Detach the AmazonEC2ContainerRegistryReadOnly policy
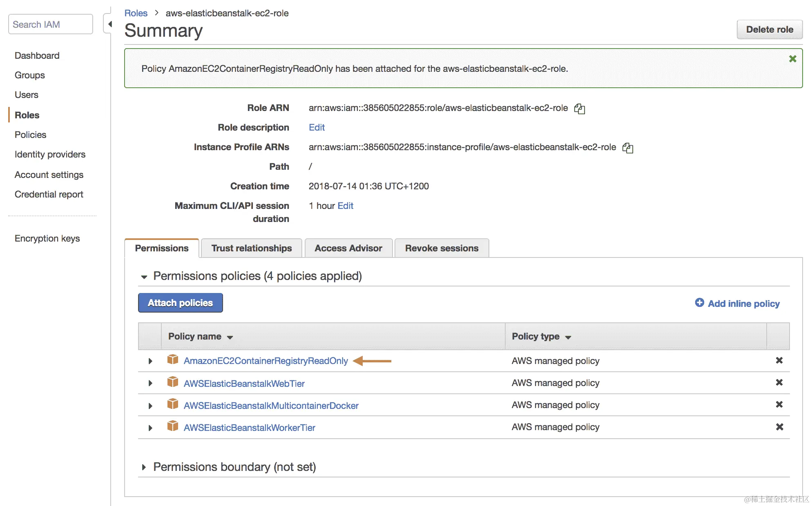Image resolution: width=812 pixels, height=506 pixels. point(779,360)
